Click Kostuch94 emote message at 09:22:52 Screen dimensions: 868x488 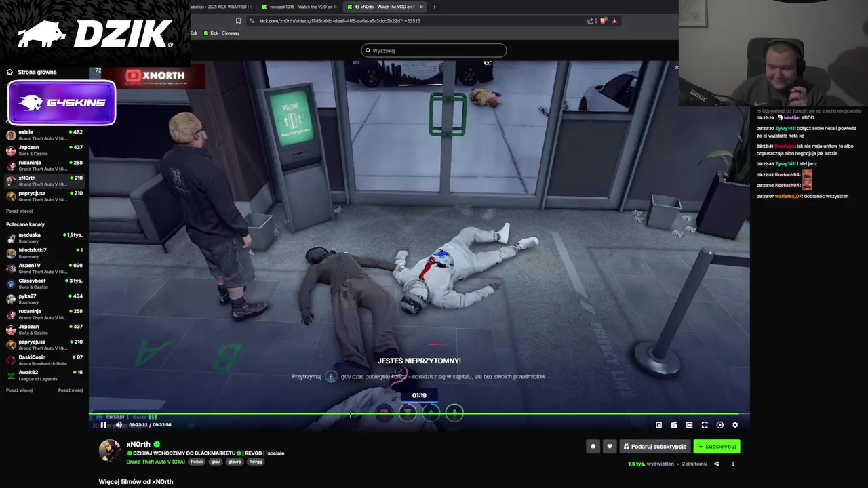(x=785, y=175)
